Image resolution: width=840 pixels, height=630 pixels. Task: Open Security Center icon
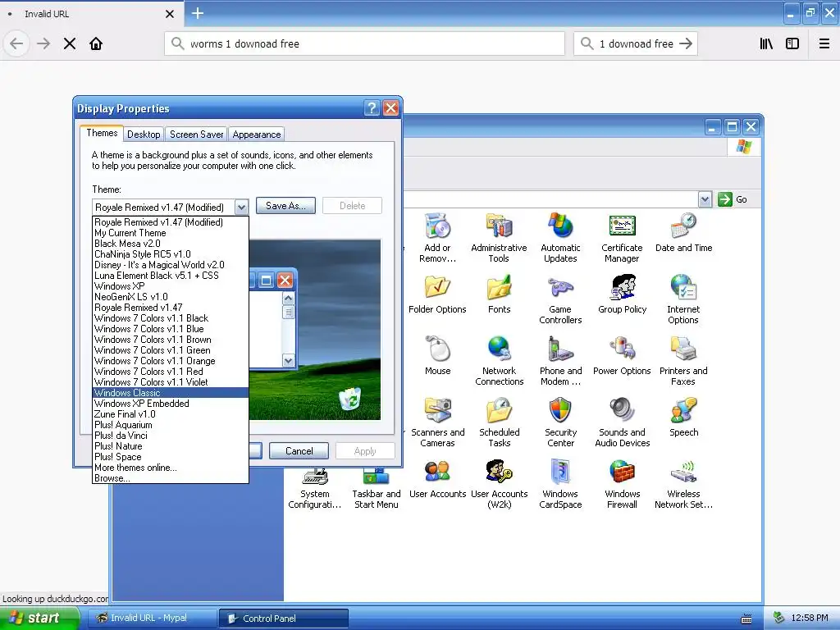[560, 422]
